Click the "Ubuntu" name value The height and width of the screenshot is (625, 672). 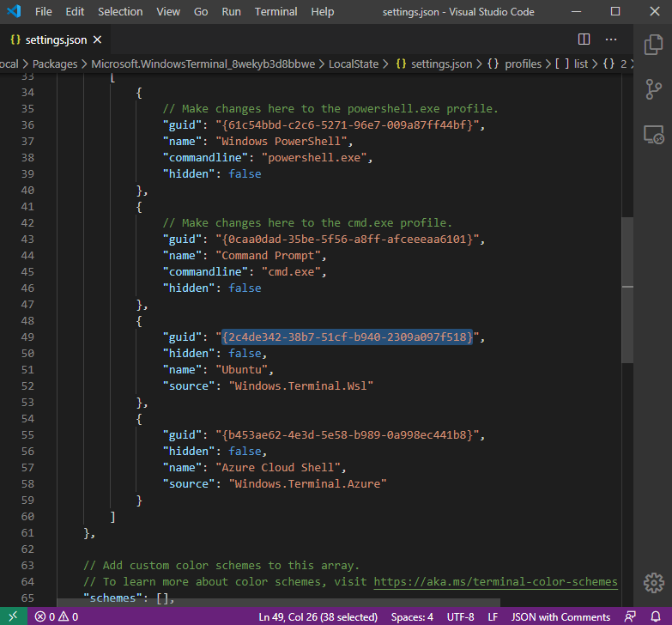pos(245,369)
